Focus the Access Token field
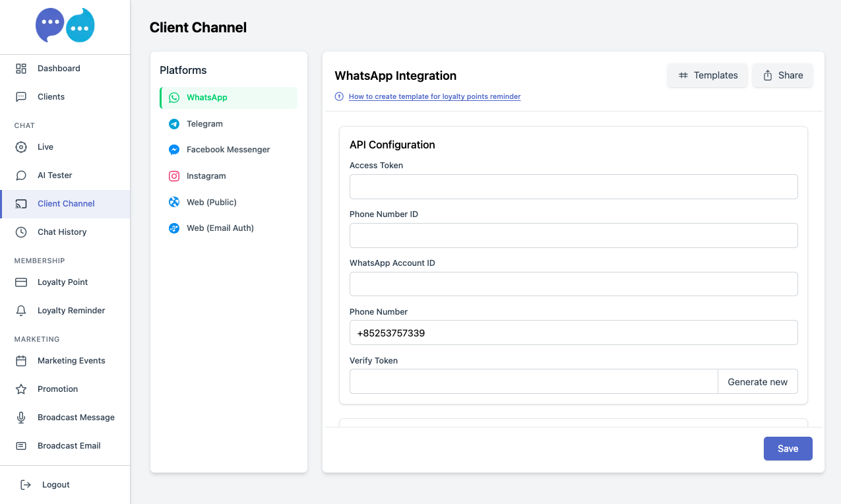 [x=574, y=187]
